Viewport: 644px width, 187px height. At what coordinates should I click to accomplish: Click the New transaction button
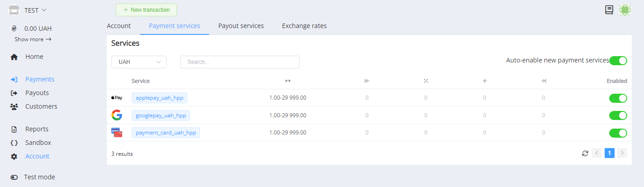pos(146,10)
